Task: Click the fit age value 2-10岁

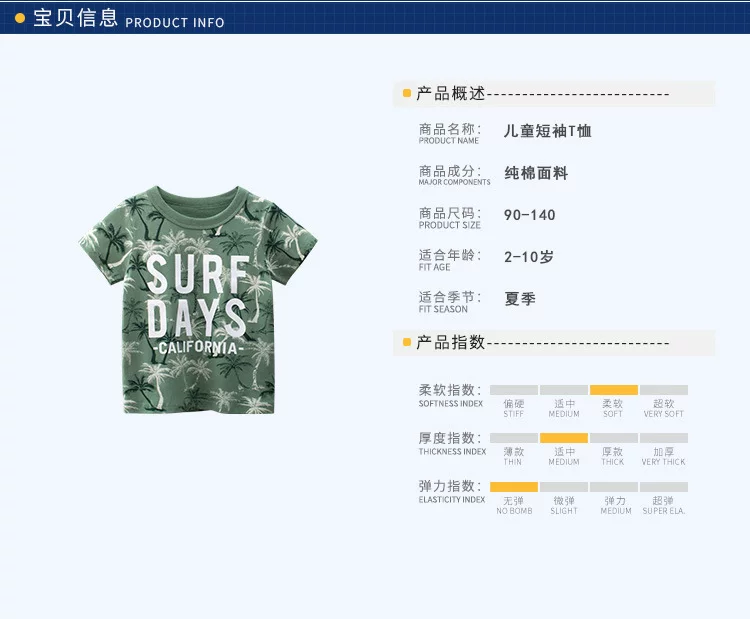Action: tap(529, 257)
